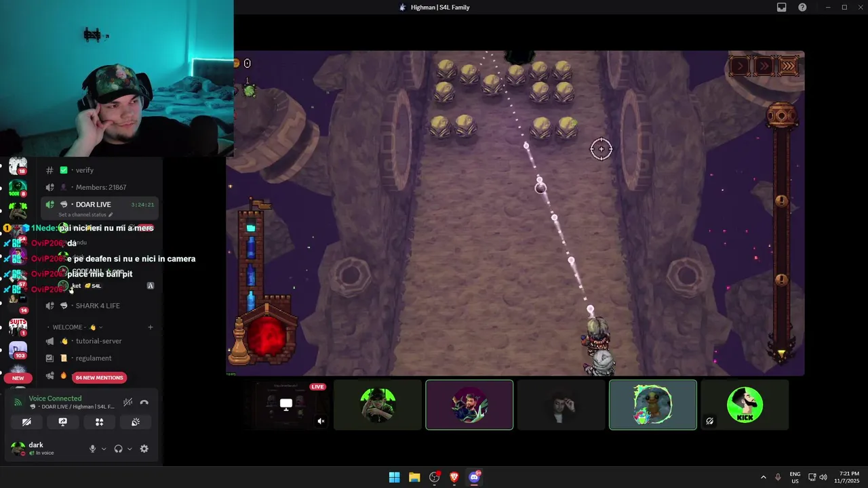Turn on camera in voice panel
This screenshot has width=868, height=488.
(x=26, y=422)
